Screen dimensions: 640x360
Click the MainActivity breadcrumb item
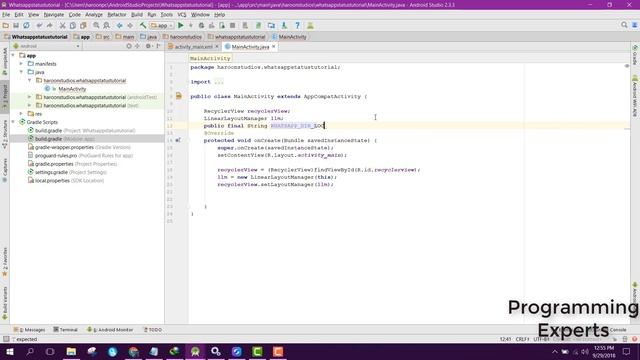289,37
